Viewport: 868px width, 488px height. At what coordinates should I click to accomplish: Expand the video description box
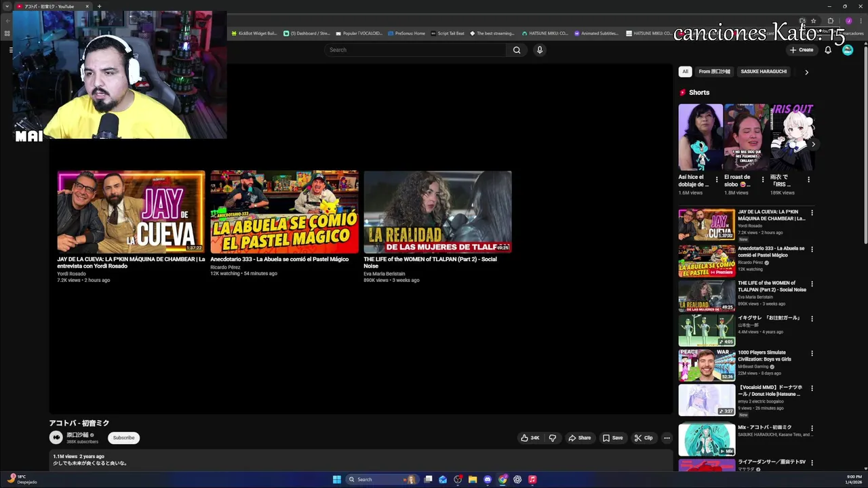[360, 460]
